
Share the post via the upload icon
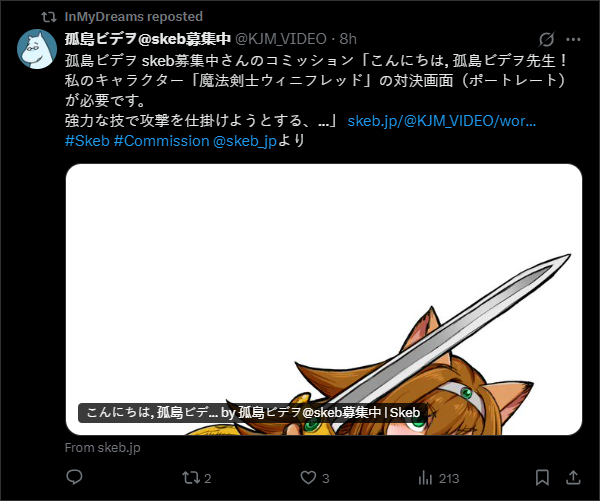[x=573, y=477]
